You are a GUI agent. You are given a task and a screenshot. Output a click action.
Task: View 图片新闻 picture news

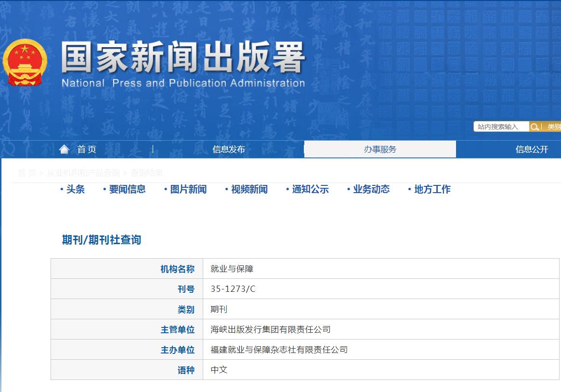[x=189, y=189]
